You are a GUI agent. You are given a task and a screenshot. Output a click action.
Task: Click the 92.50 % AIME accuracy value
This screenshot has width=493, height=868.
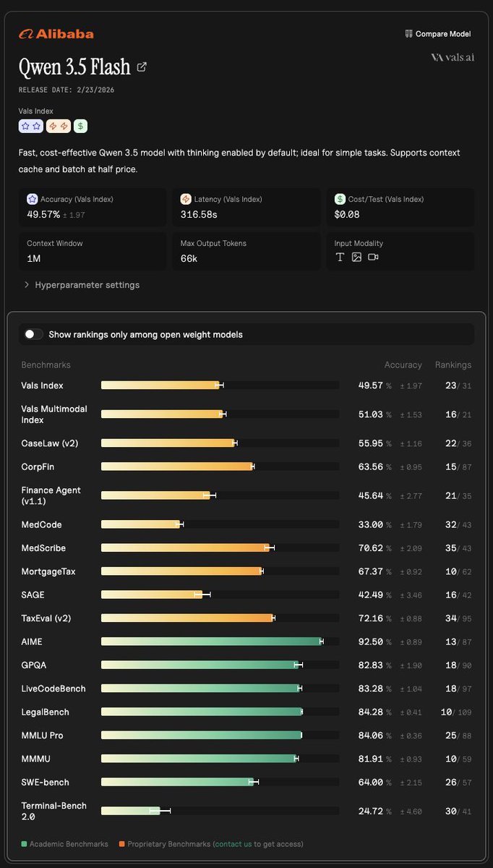click(x=375, y=642)
